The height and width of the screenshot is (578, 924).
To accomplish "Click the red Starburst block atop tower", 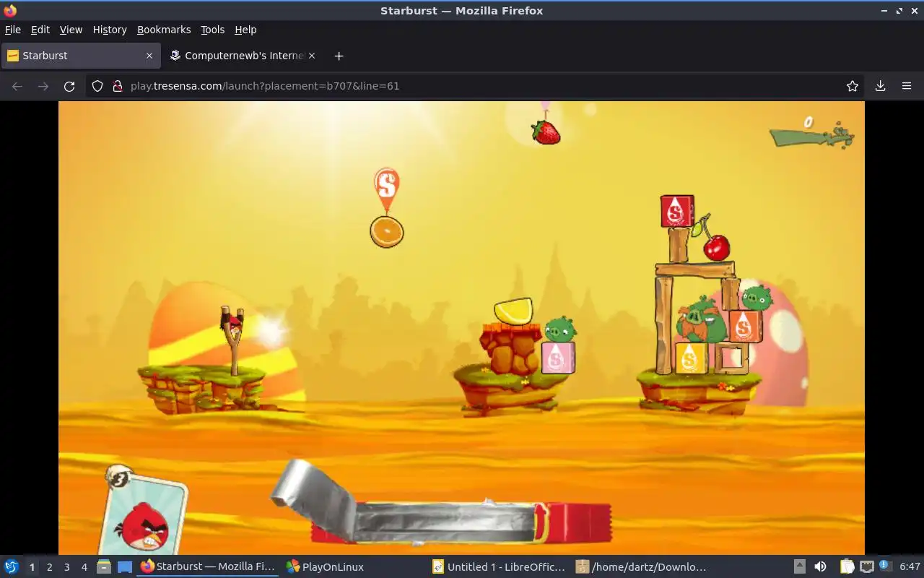I will (677, 211).
